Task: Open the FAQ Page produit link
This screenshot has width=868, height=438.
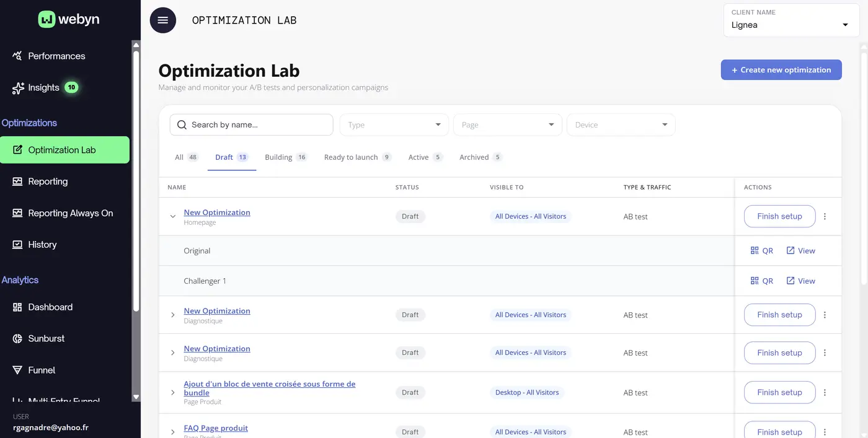Action: tap(216, 428)
